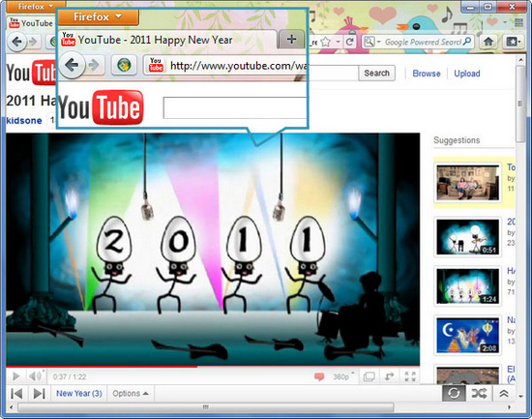
Task: Open the 1:24 suggested video thumbnail
Action: click(x=467, y=285)
